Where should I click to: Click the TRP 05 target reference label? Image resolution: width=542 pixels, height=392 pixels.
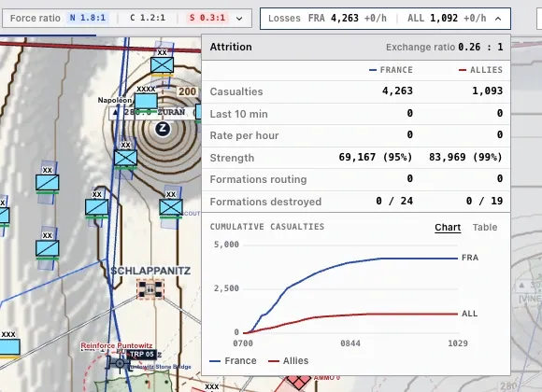142,354
